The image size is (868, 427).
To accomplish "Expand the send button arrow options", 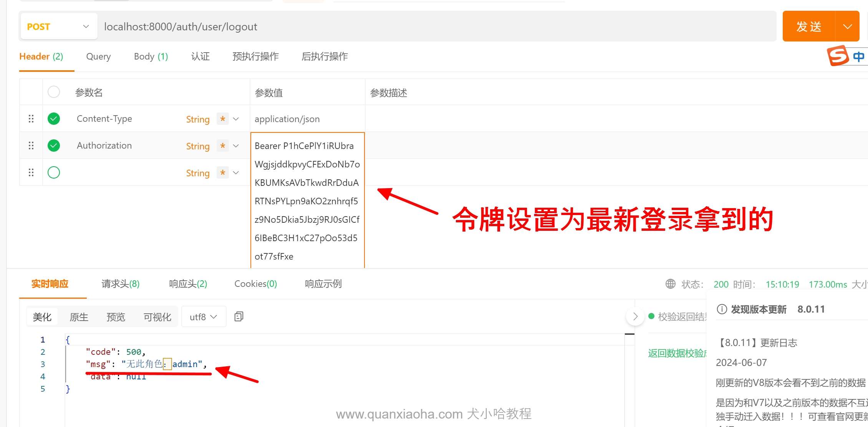I will (847, 26).
